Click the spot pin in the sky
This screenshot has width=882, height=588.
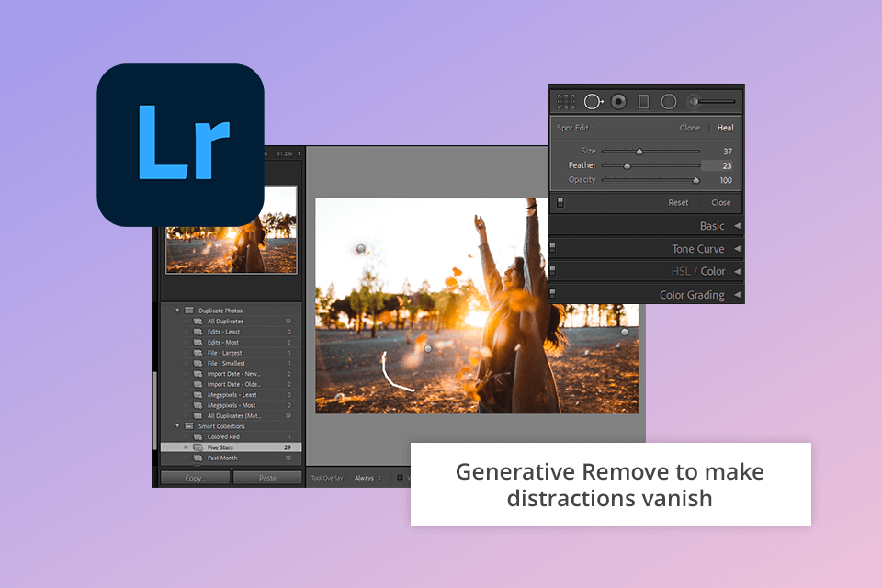[x=361, y=248]
